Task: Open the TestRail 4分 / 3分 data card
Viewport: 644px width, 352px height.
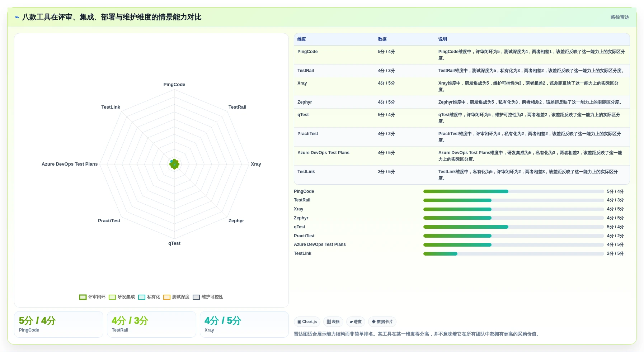Action: tap(151, 324)
